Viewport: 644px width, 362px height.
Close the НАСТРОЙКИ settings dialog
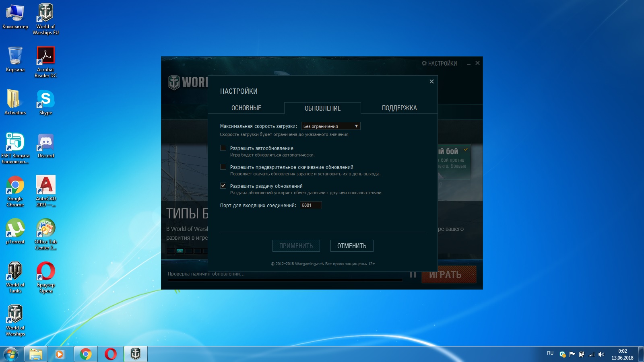pyautogui.click(x=431, y=82)
